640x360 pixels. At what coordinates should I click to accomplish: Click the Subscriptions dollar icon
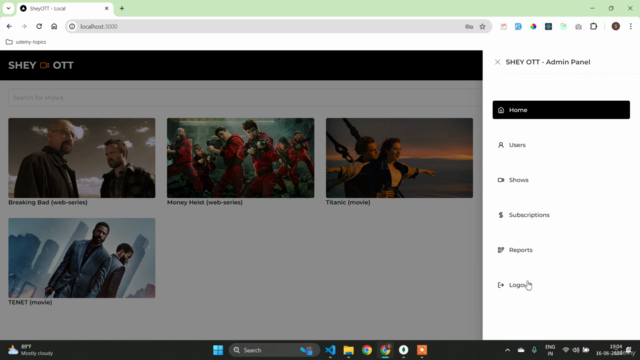(x=501, y=215)
